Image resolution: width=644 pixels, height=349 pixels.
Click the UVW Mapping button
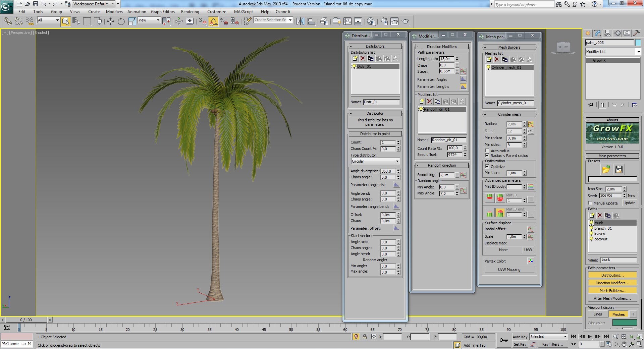pos(509,270)
